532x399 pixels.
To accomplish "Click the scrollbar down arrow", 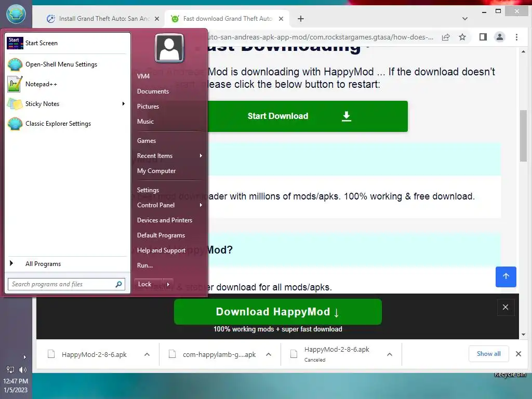I will point(523,335).
